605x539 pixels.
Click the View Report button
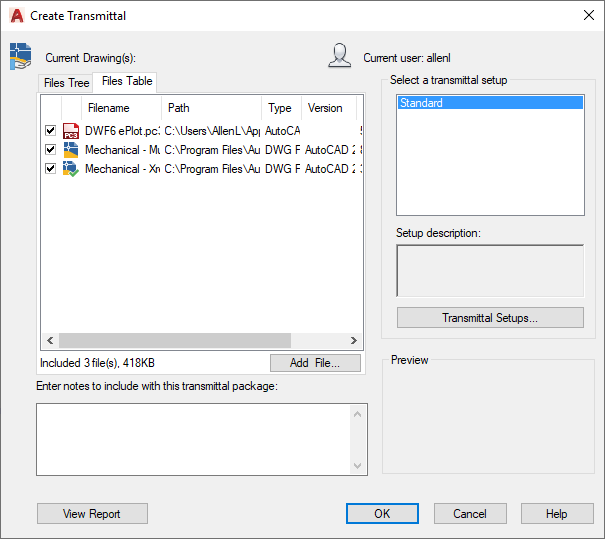92,514
